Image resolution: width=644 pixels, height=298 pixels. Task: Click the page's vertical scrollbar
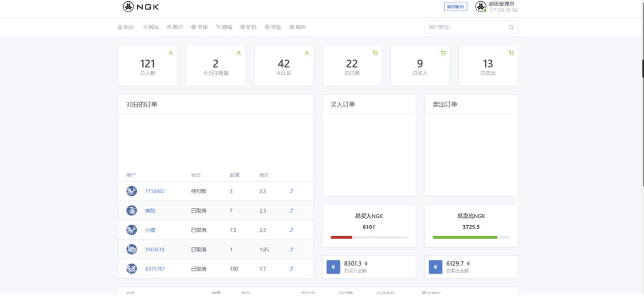point(642,68)
